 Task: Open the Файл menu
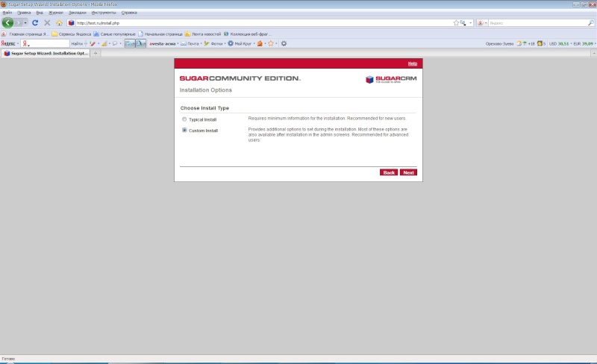pos(7,13)
